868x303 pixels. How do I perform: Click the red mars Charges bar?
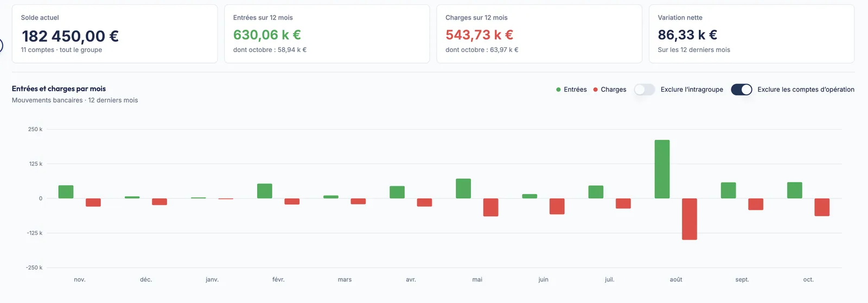click(358, 201)
